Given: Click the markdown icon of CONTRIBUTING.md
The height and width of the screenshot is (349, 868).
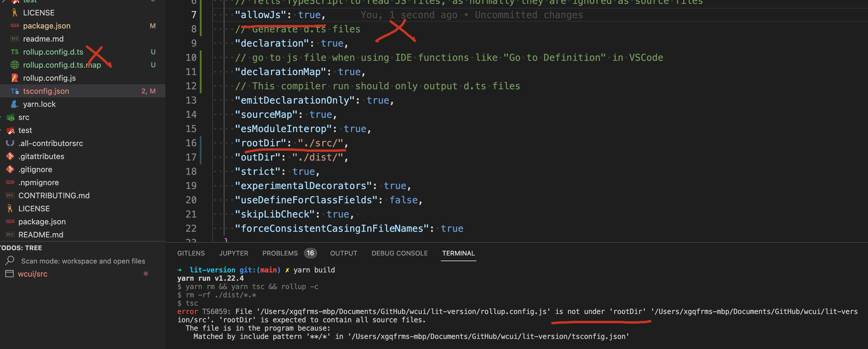Looking at the screenshot, I should pyautogui.click(x=10, y=196).
